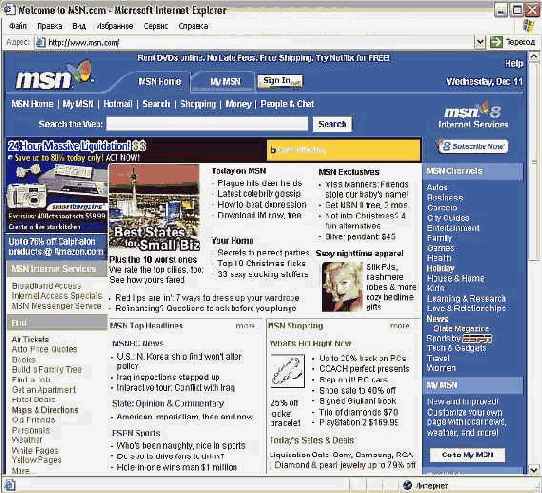
Task: Click the status bar page icon
Action: (9, 485)
